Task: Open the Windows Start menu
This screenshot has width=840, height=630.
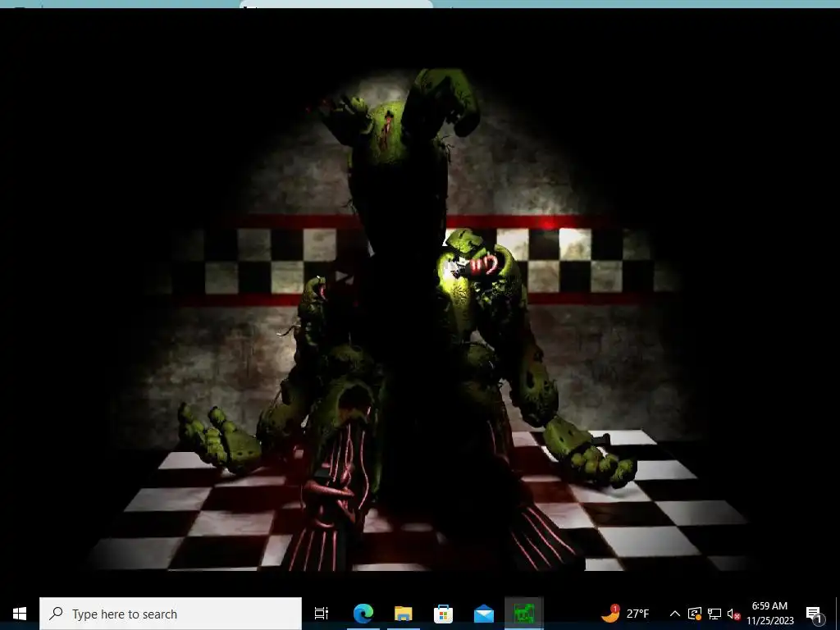Action: (x=20, y=614)
